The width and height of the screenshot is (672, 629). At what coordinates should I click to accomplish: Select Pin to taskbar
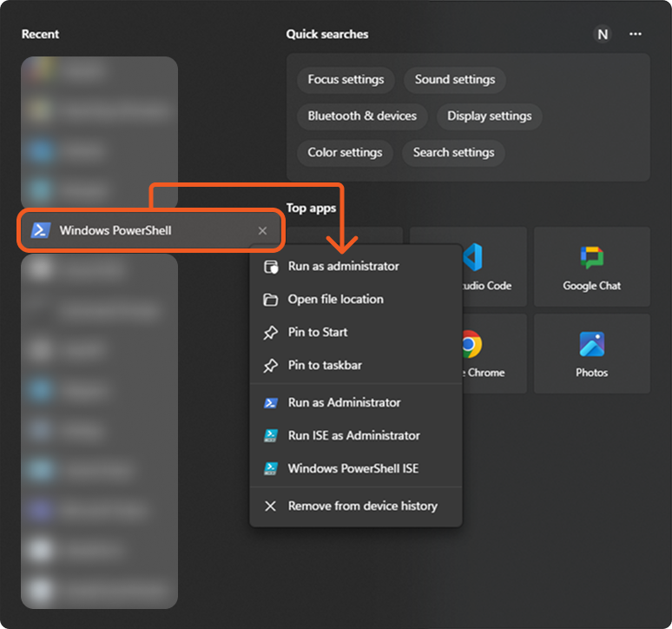tap(325, 365)
